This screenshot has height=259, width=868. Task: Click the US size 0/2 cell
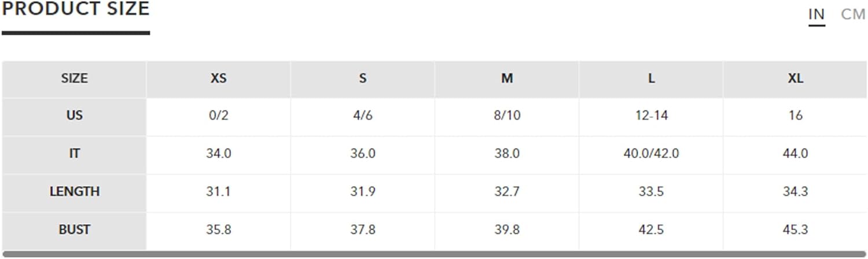click(x=218, y=116)
